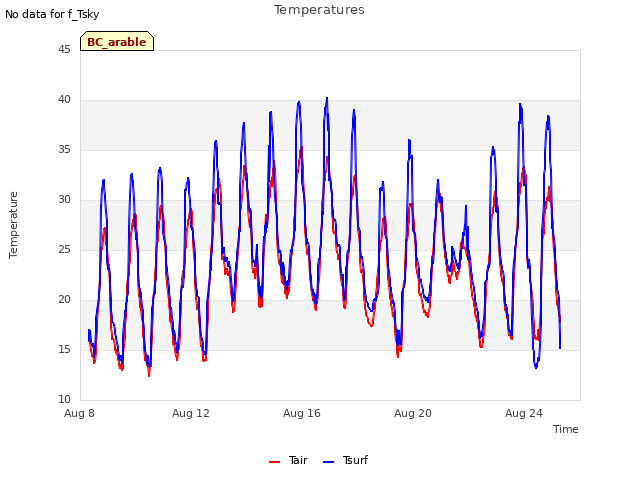640x480 pixels.
Task: Toggle the Tair legend entry
Action: (288, 460)
